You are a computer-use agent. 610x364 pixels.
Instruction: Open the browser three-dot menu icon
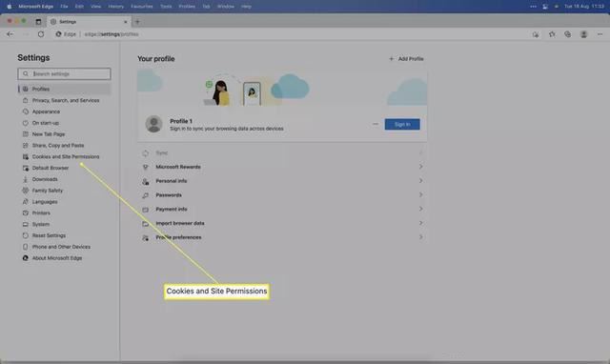(x=600, y=34)
